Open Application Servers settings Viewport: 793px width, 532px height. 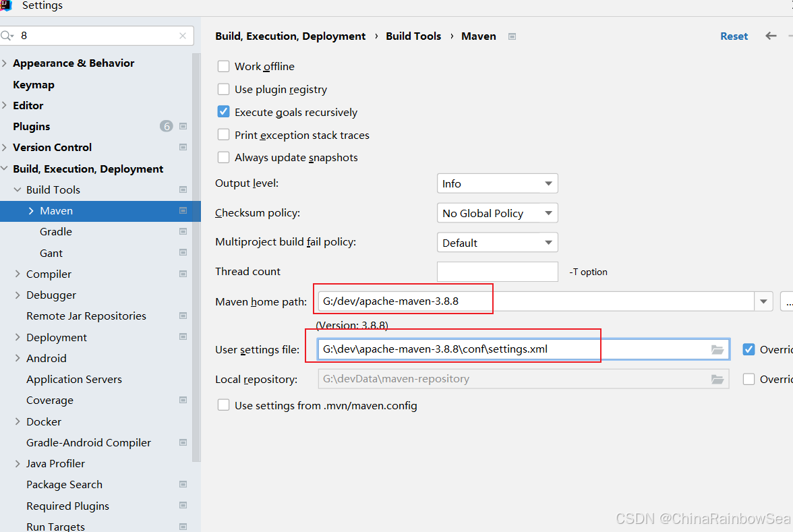(74, 379)
